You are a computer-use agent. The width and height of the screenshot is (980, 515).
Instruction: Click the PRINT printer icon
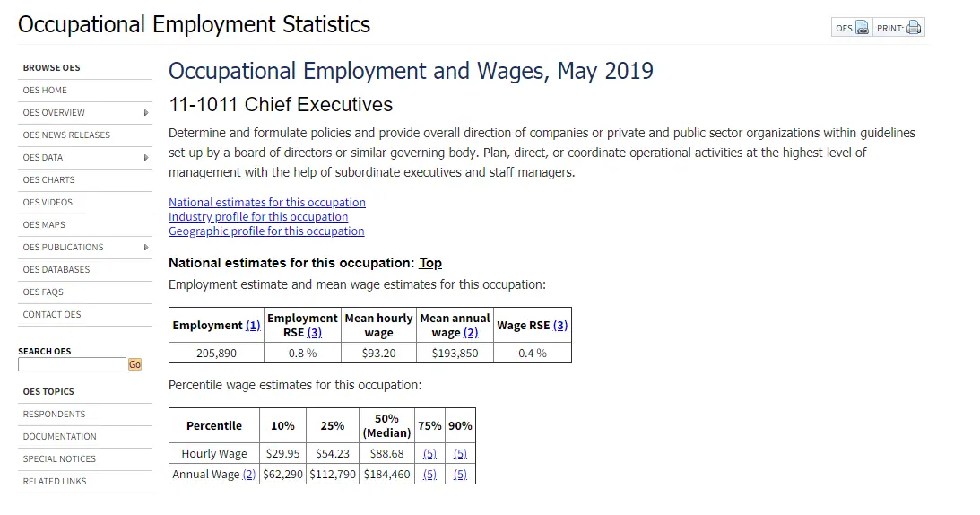click(x=914, y=28)
